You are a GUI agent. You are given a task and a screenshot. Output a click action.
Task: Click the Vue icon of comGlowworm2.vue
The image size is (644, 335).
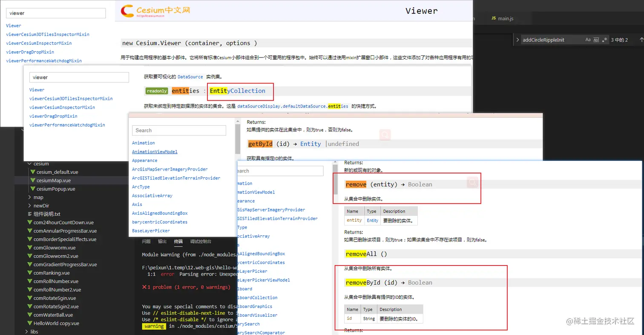(29, 256)
